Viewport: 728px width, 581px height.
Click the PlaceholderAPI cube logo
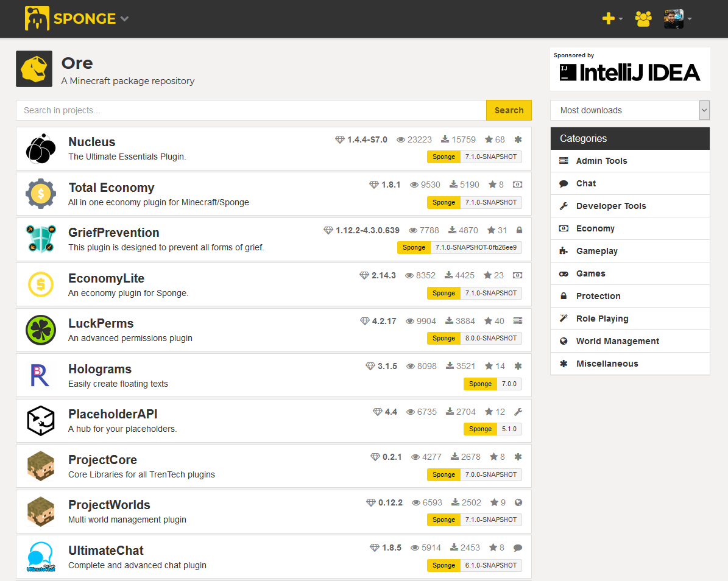pyautogui.click(x=41, y=420)
